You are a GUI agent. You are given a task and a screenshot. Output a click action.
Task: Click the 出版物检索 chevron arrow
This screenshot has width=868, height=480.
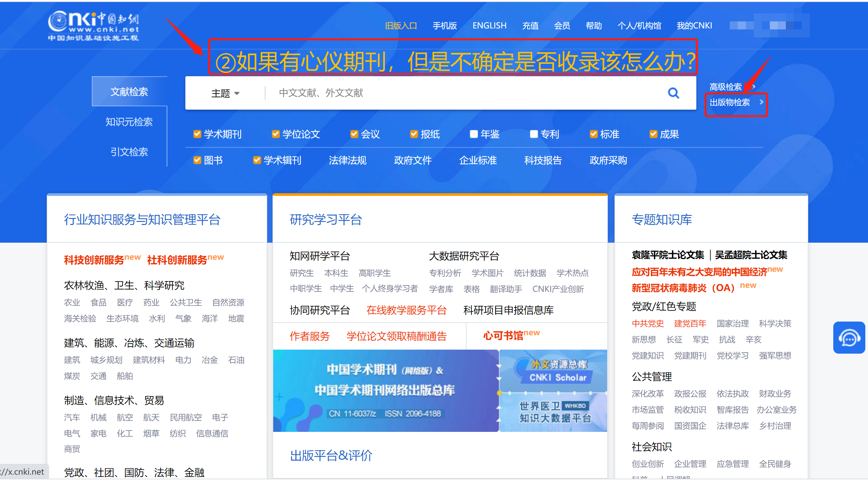click(x=761, y=102)
